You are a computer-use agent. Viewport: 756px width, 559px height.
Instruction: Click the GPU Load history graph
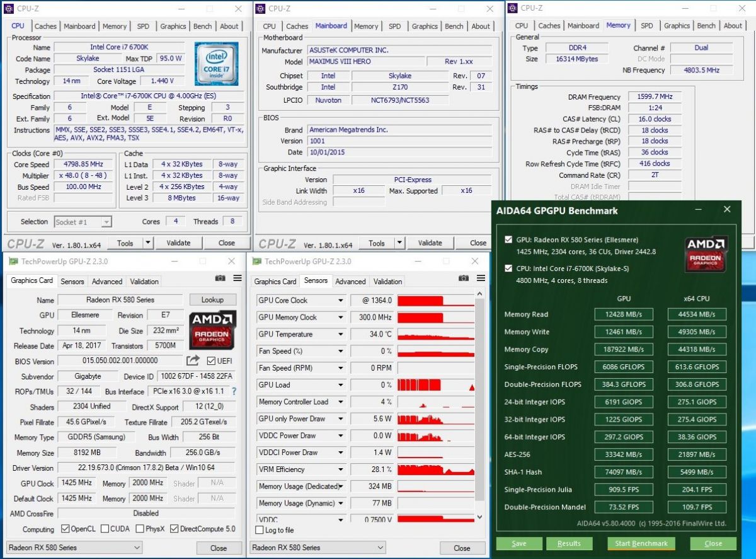436,385
